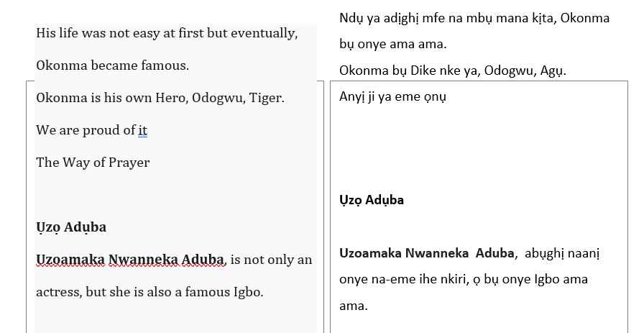Click the red-underlined "Aduba" in left column
Image resolution: width=644 pixels, height=333 pixels.
click(203, 260)
